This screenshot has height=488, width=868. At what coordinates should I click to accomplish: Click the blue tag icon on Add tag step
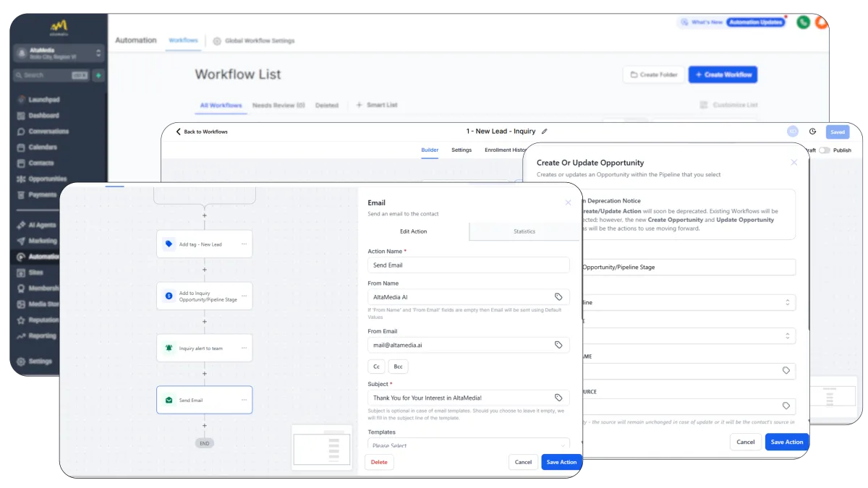tap(169, 244)
